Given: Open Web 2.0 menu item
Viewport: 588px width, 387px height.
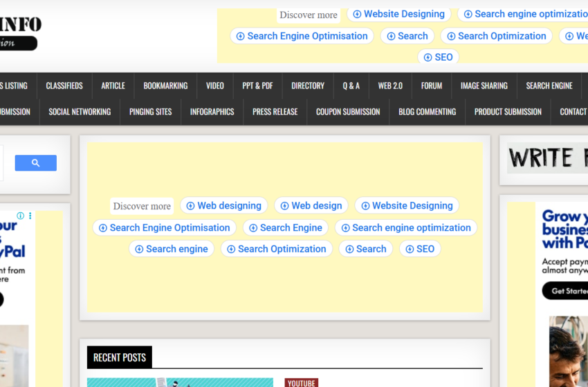Looking at the screenshot, I should [x=390, y=86].
